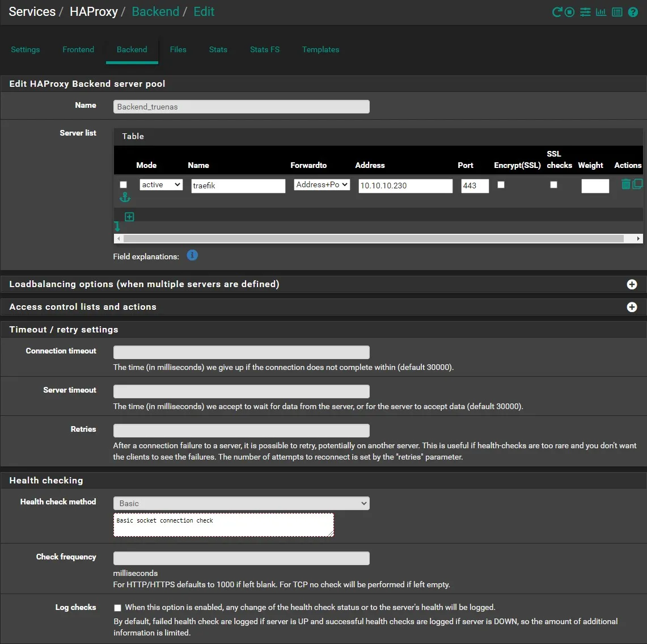Expand Loadbalancing options section
The height and width of the screenshot is (644, 647).
(x=632, y=284)
